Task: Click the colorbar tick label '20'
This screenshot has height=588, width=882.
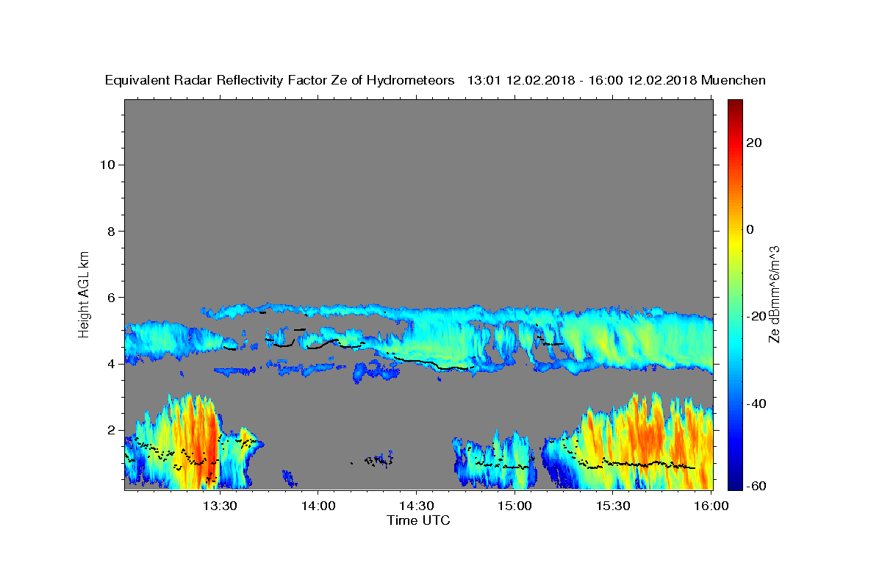Action: click(753, 143)
